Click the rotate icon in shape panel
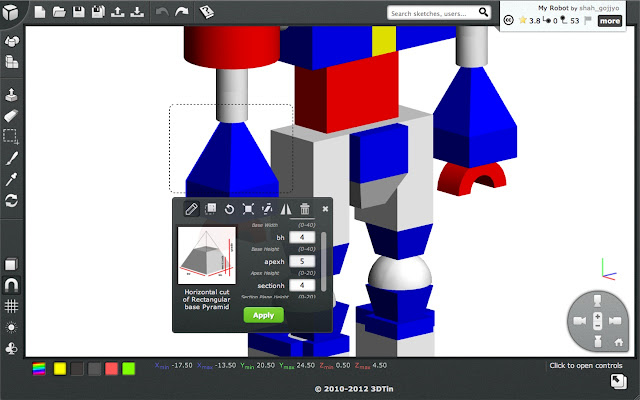Viewport: 640px width, 400px height. 229,209
